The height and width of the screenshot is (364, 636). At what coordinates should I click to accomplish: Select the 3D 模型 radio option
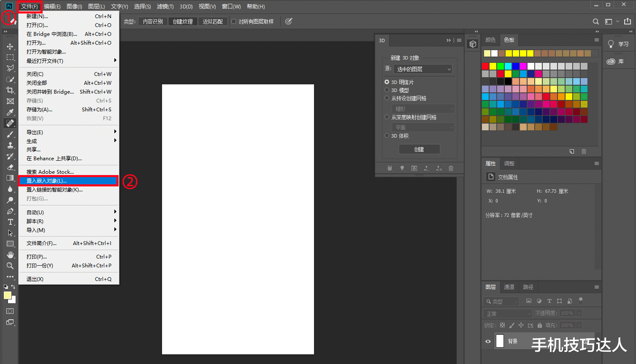pyautogui.click(x=387, y=90)
